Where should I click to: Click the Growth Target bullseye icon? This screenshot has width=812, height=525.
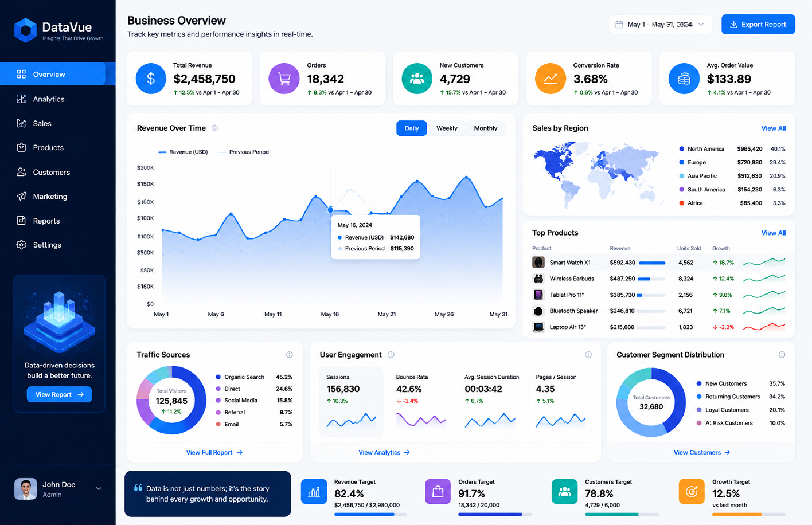coord(692,492)
